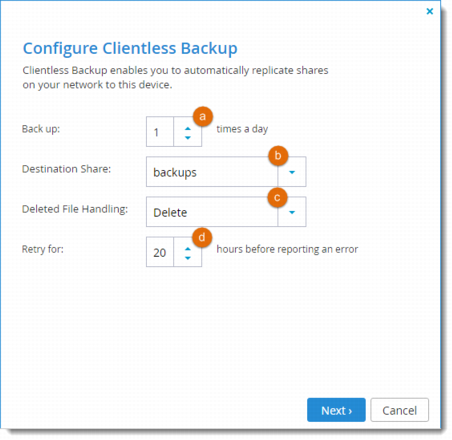Screen dimensions: 452x440
Task: Open the Destination Share dropdown arrow
Action: pyautogui.click(x=292, y=172)
